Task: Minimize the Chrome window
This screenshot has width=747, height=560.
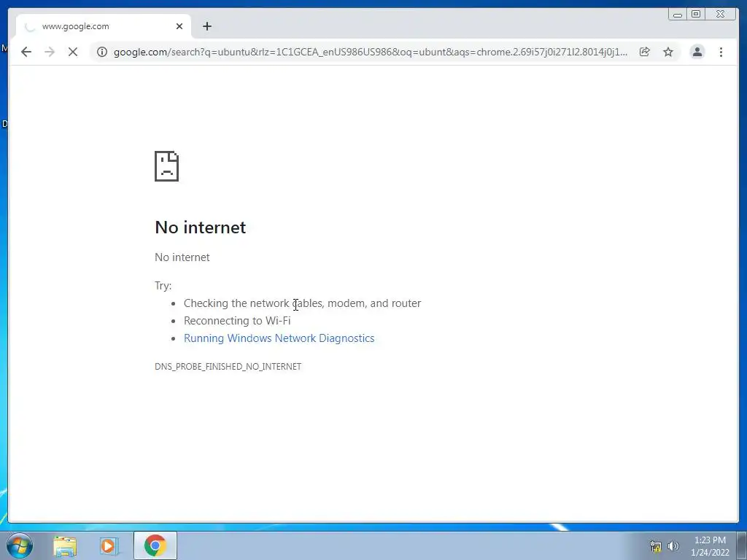Action: click(678, 15)
